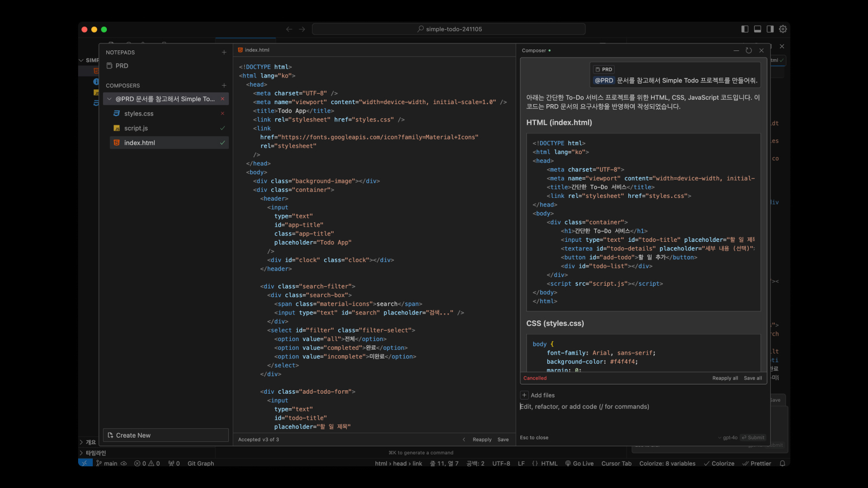Click Colorize: 8 variables
The image size is (868, 488).
click(667, 464)
